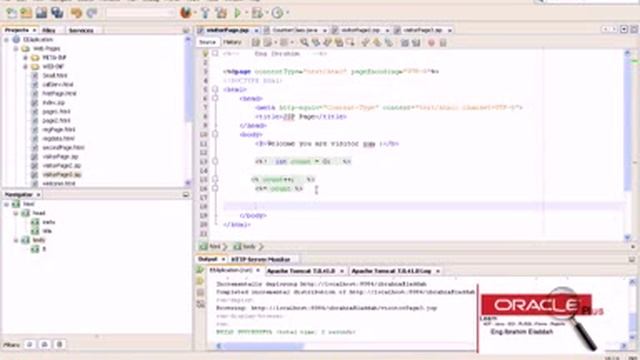Switch to the Services tab
640x360 pixels.
pyautogui.click(x=81, y=30)
